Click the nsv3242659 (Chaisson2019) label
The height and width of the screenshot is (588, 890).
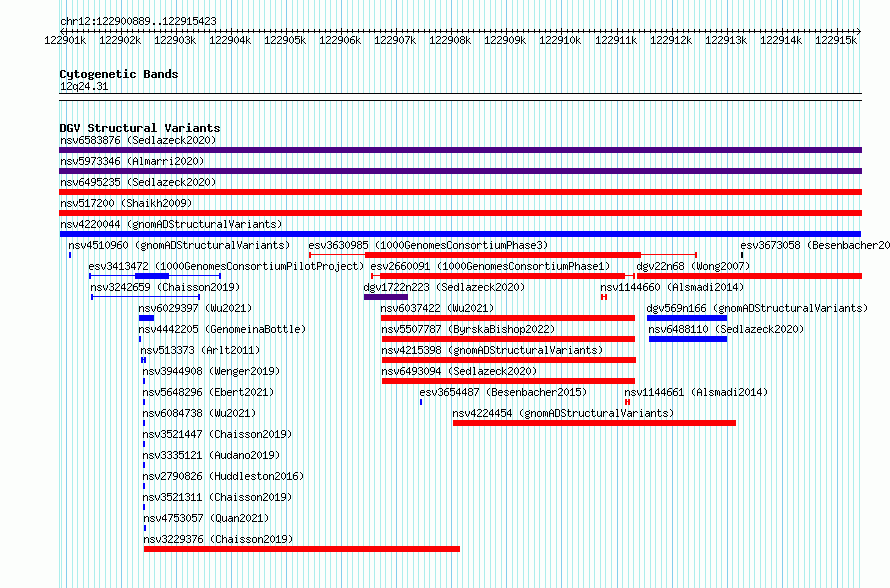point(165,287)
